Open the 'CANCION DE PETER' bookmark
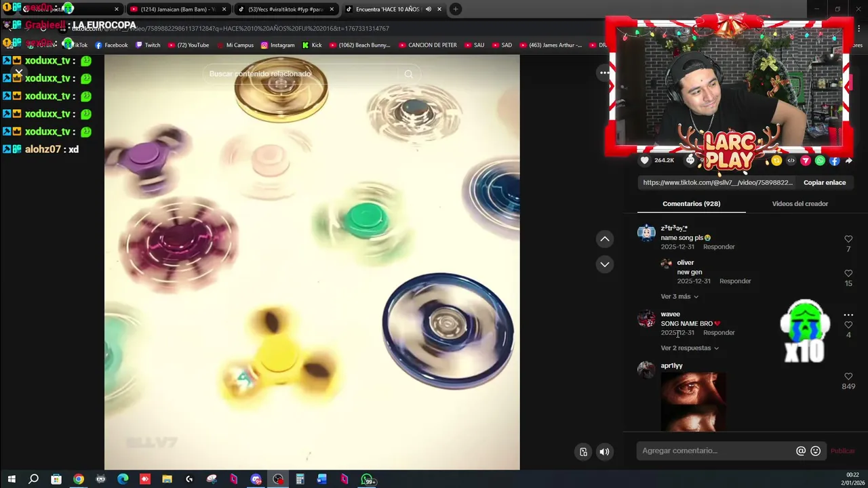 pos(428,45)
